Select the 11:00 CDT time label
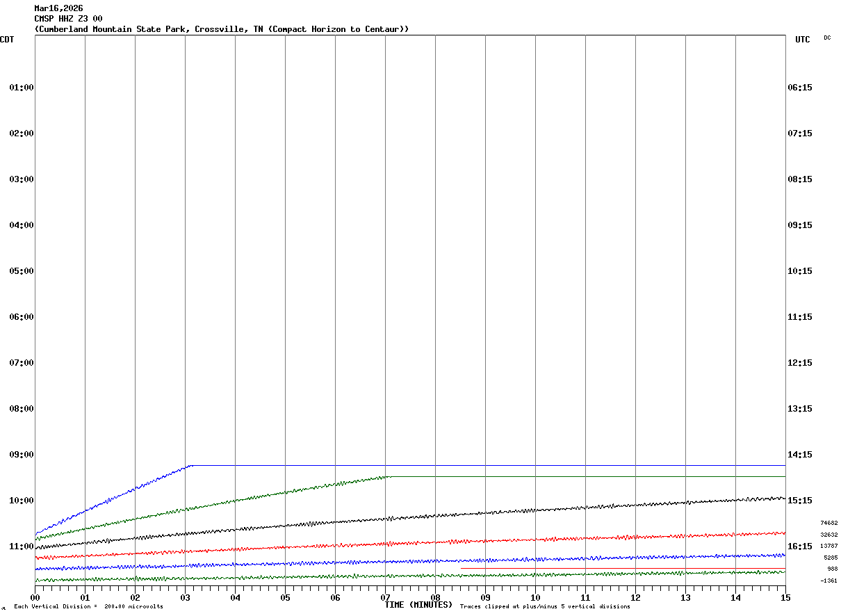The image size is (841, 616). click(22, 546)
